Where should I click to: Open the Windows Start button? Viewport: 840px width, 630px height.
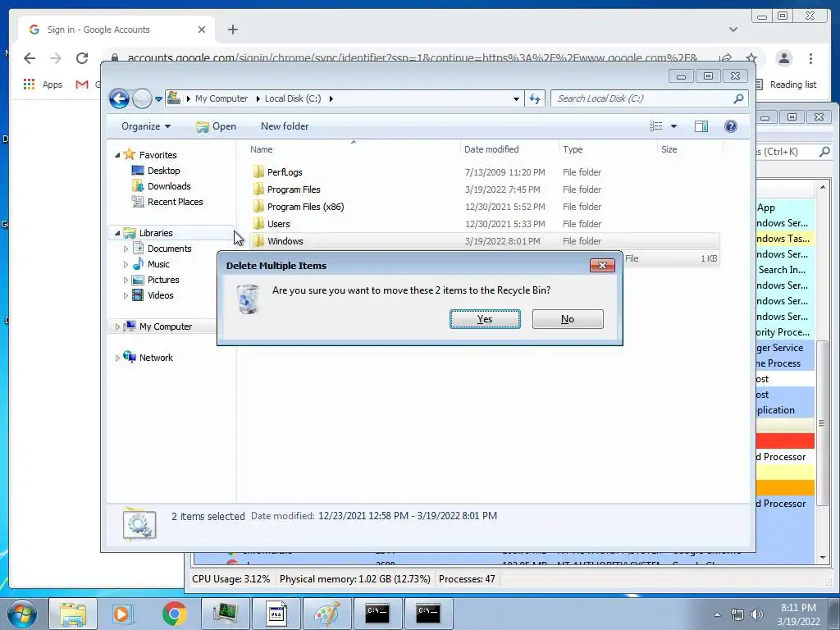coord(22,614)
